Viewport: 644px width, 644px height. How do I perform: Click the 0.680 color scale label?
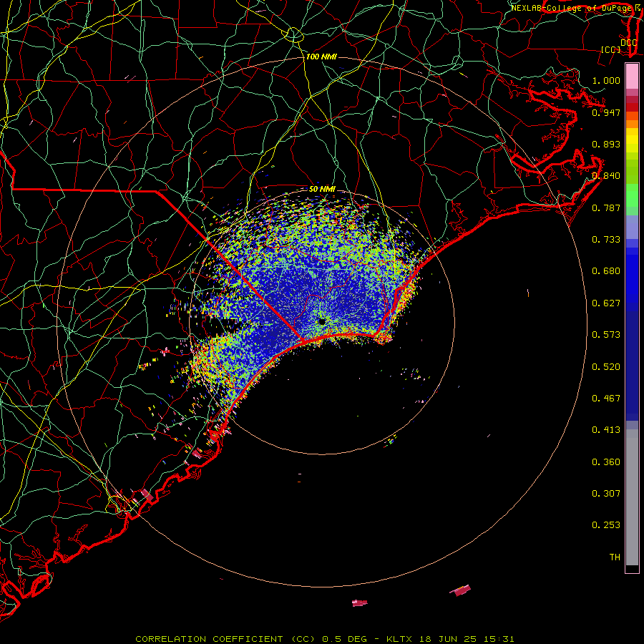(x=606, y=270)
